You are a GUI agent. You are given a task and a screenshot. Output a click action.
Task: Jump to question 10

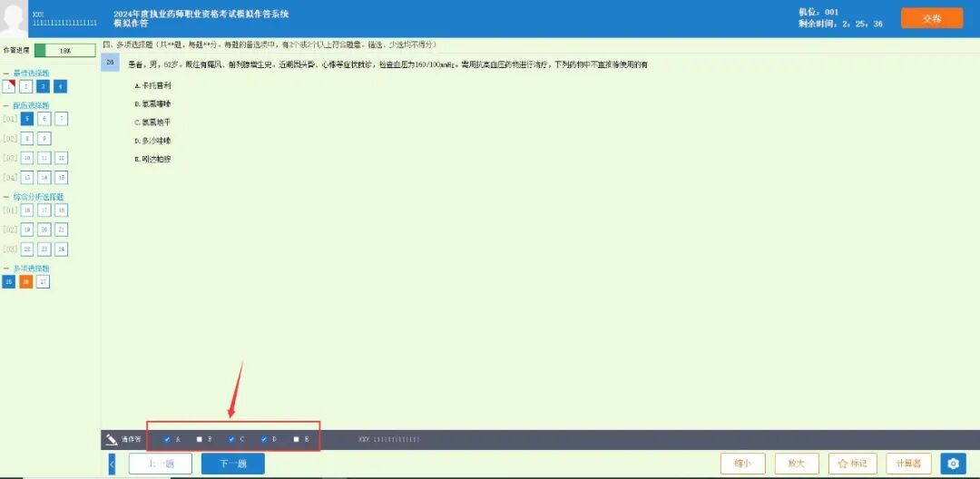click(27, 158)
